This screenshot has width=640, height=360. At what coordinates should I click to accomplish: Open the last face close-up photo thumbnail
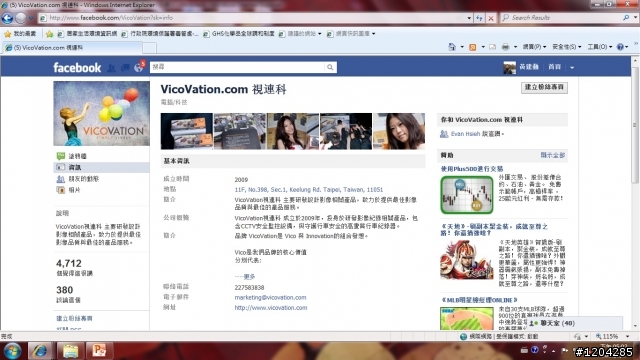399,131
